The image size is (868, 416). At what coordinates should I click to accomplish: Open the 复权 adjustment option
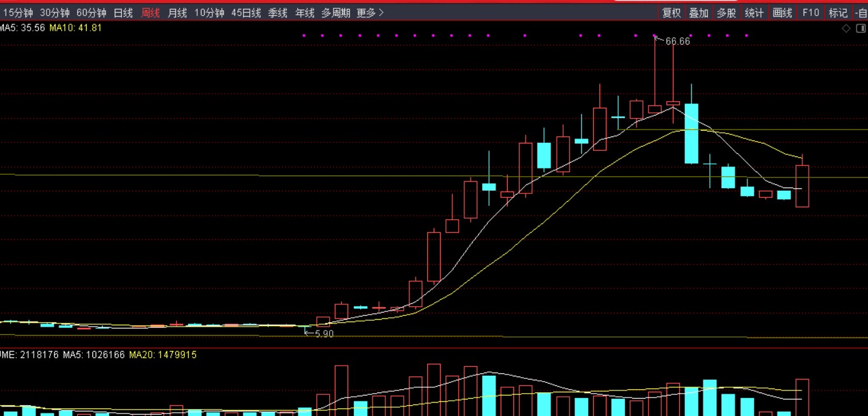click(x=672, y=13)
